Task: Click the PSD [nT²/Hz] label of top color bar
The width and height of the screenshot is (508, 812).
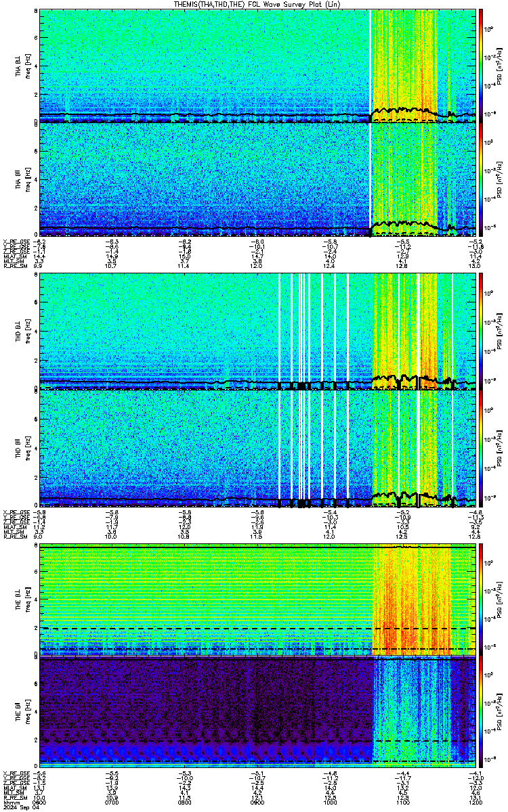Action: pos(500,66)
